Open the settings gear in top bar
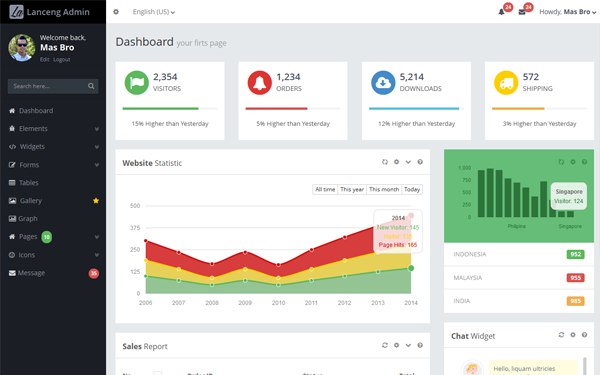 tap(116, 12)
